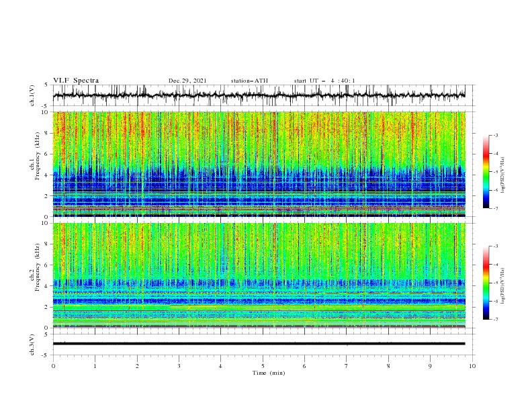Click inside the ch.1 spectrogram panel

[x=259, y=164]
